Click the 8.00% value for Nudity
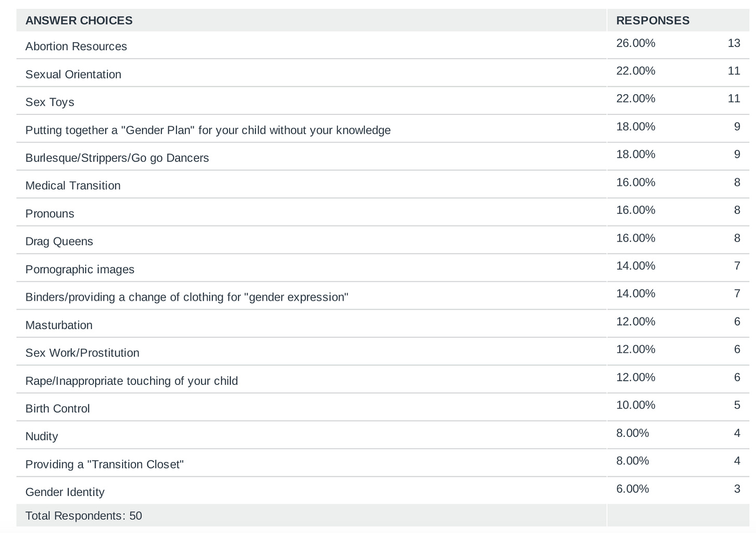 tap(632, 433)
